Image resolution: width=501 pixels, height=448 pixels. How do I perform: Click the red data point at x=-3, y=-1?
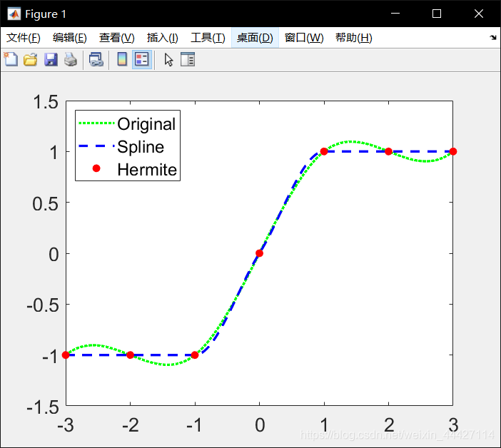tap(66, 355)
